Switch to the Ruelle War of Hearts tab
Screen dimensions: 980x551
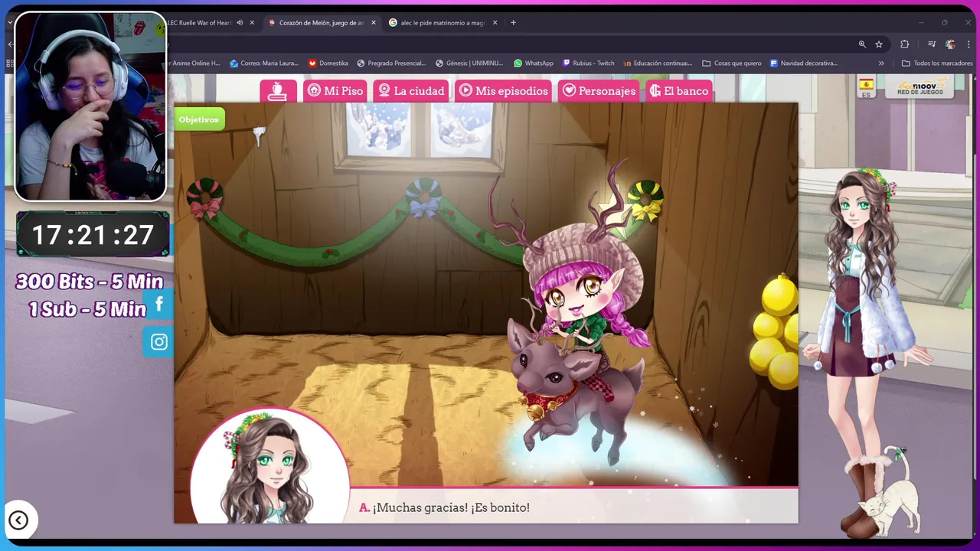coord(199,23)
